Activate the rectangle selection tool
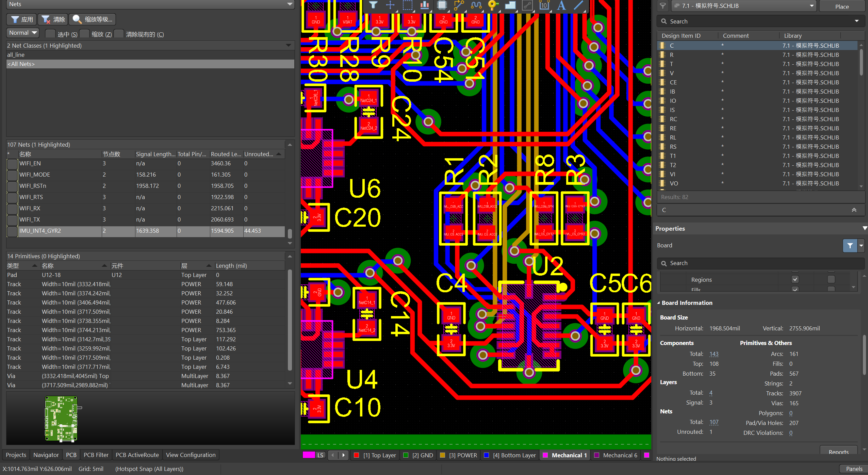The height and width of the screenshot is (475, 868). pyautogui.click(x=407, y=5)
